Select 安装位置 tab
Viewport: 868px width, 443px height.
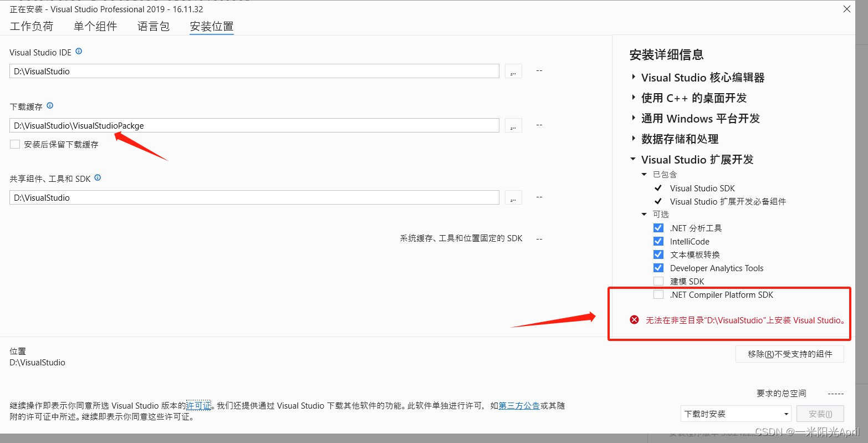pos(212,26)
